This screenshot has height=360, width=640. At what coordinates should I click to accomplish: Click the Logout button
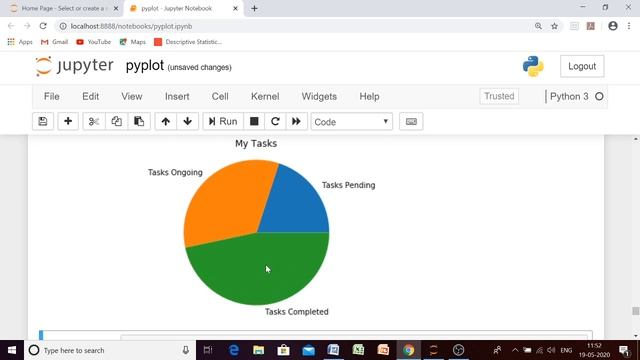[x=582, y=66]
